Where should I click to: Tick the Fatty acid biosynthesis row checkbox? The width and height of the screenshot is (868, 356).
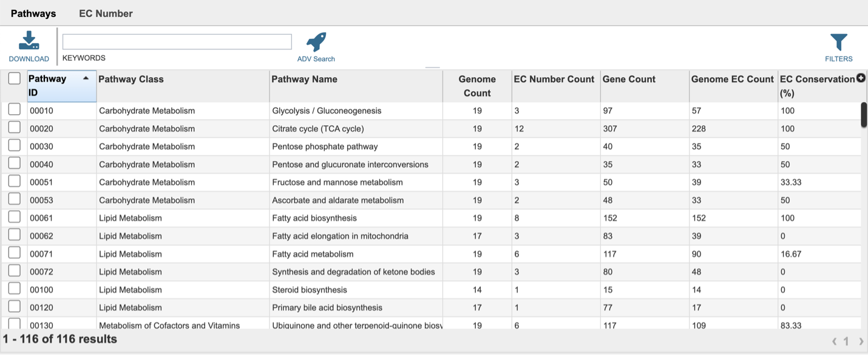click(x=15, y=217)
